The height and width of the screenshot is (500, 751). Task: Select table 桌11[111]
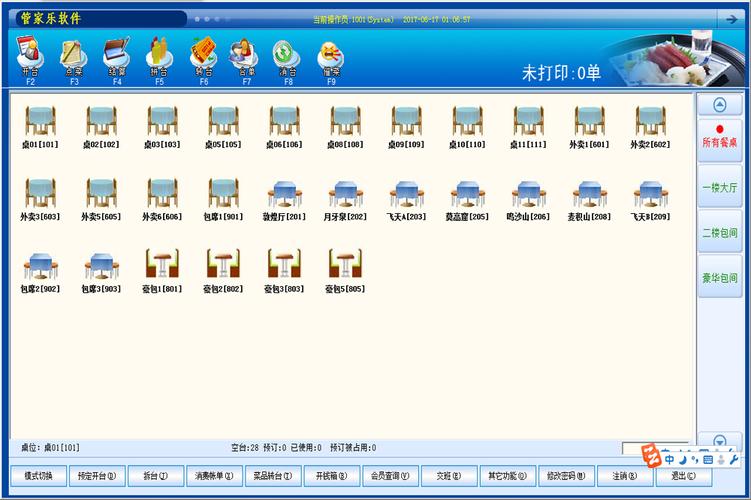click(x=528, y=127)
